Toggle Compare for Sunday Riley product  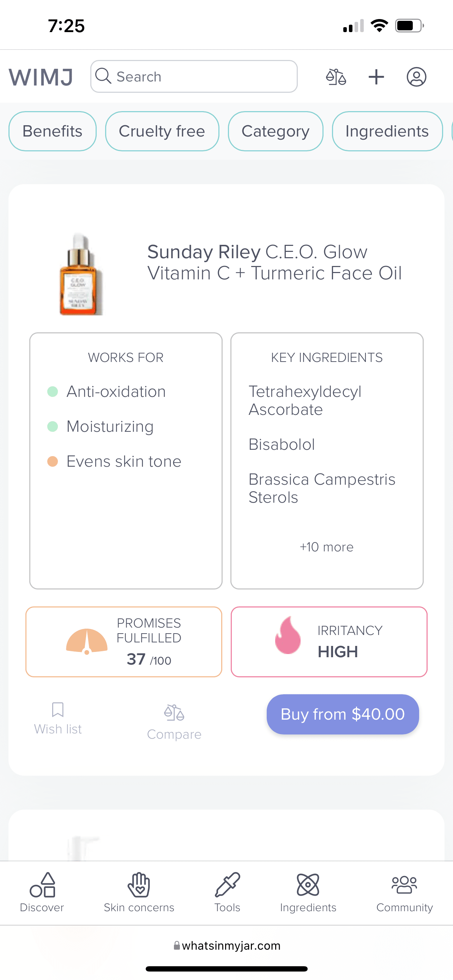coord(174,722)
